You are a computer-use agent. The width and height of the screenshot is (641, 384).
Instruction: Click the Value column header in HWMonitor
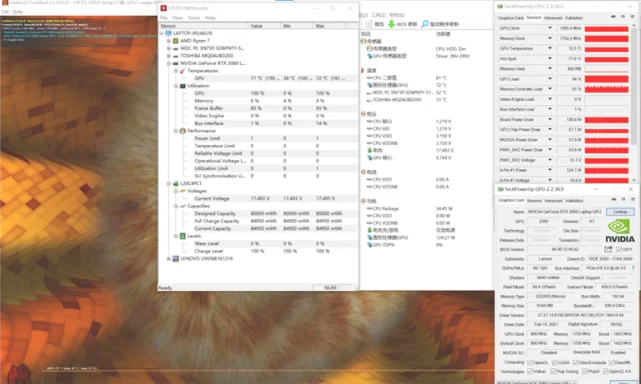(265, 26)
